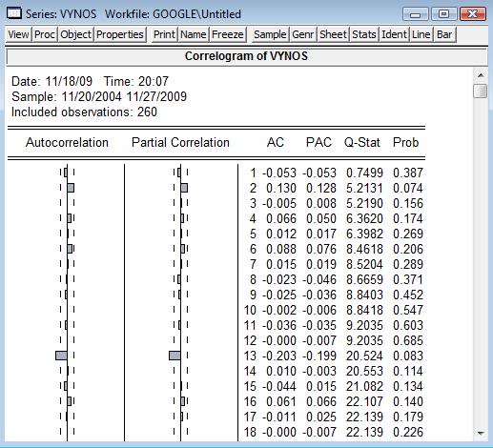
Task: Click the Genr toolbar button
Action: coord(303,34)
